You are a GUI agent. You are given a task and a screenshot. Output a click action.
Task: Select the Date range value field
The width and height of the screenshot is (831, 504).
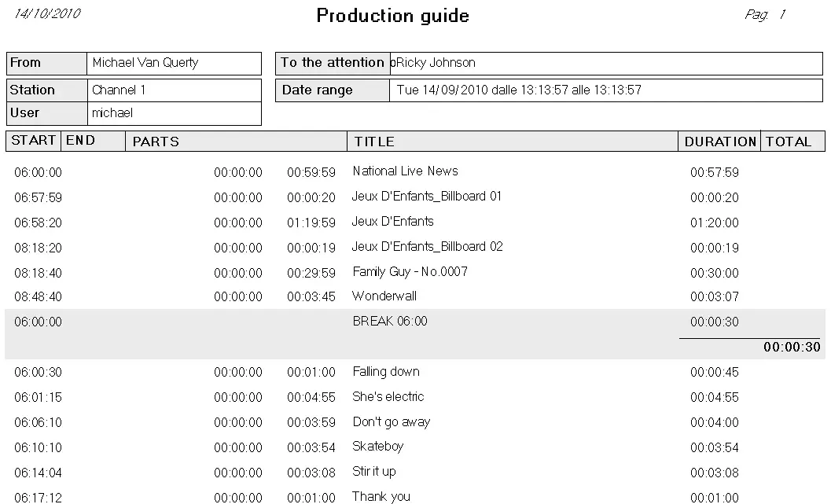(519, 90)
